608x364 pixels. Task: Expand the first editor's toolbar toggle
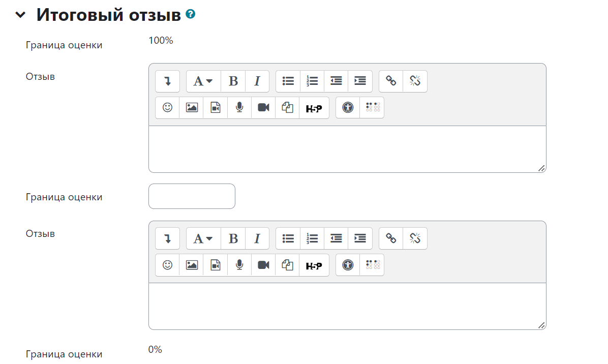click(x=167, y=81)
